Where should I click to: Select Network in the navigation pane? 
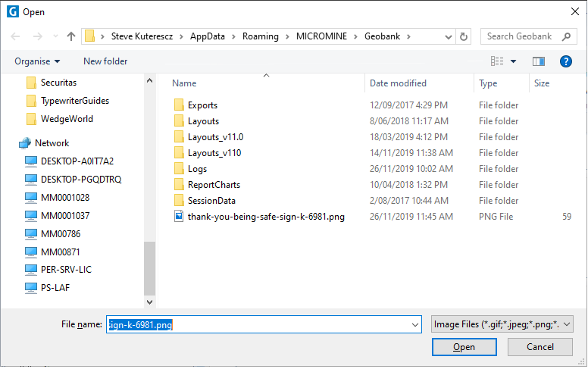[44, 143]
